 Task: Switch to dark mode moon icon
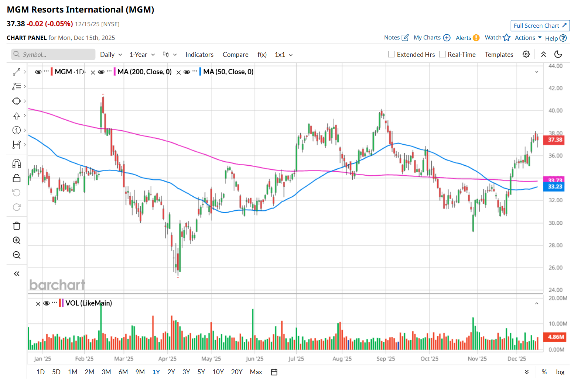558,54
